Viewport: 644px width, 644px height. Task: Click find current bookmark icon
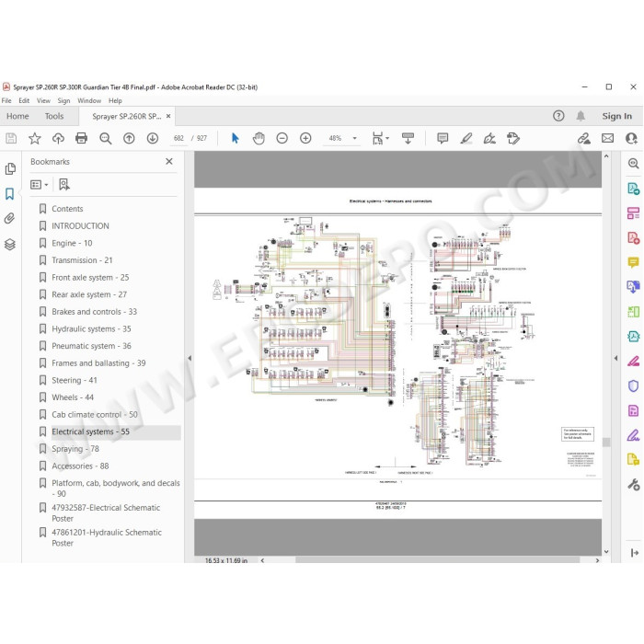point(64,184)
